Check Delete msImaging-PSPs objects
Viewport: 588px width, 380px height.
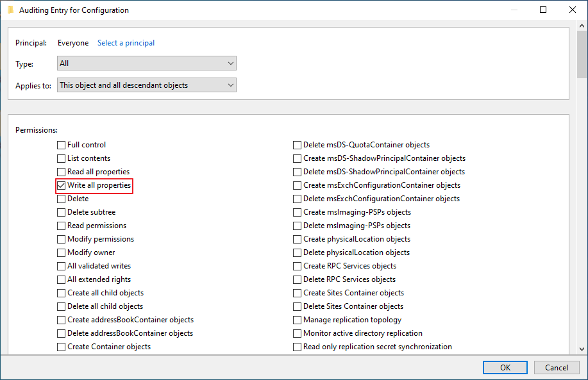[x=297, y=226]
